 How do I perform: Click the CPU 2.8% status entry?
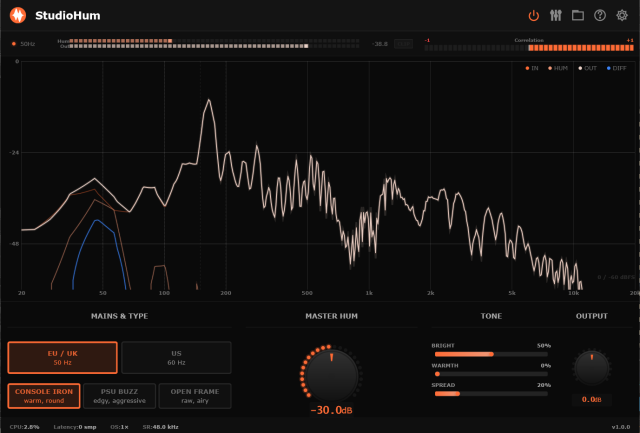coord(24,427)
